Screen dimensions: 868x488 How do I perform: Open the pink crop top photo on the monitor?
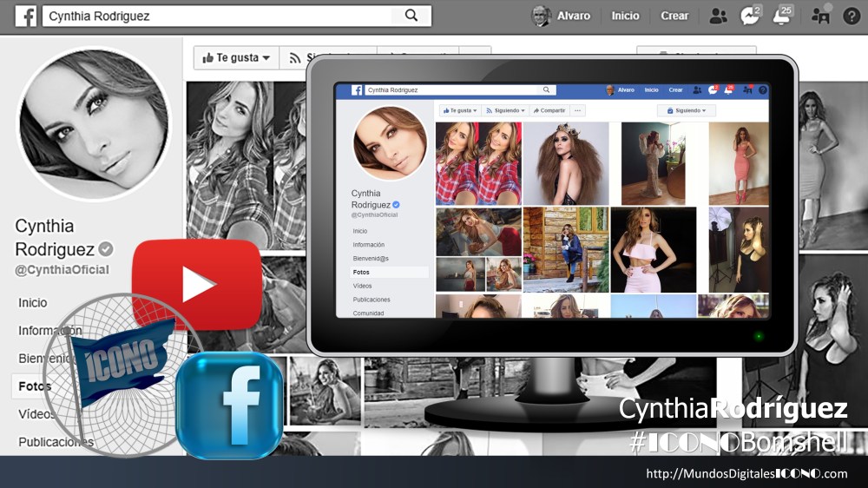(x=654, y=250)
